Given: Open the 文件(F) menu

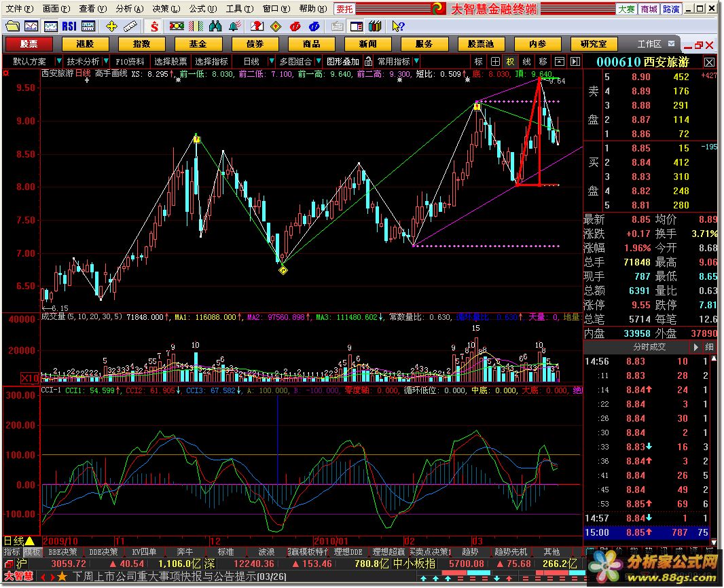Looking at the screenshot, I should tap(20, 8).
